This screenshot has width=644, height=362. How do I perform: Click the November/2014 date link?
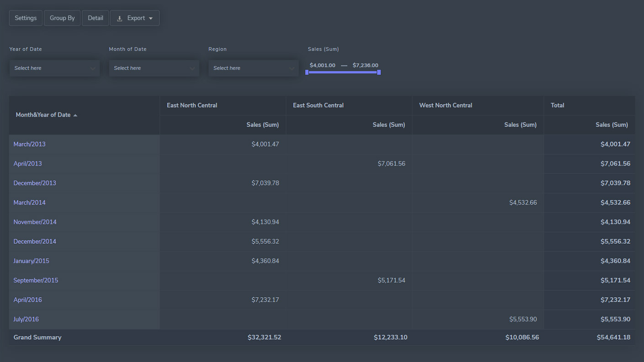click(x=35, y=222)
